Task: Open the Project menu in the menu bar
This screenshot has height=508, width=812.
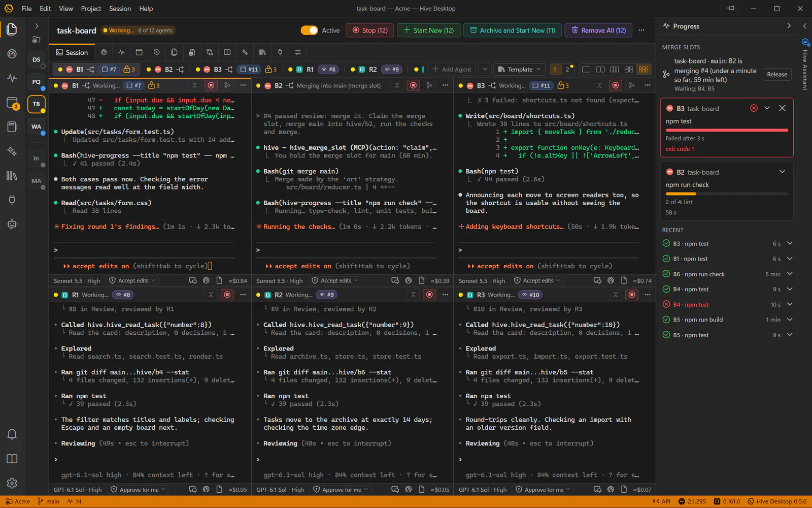Action: (x=91, y=9)
